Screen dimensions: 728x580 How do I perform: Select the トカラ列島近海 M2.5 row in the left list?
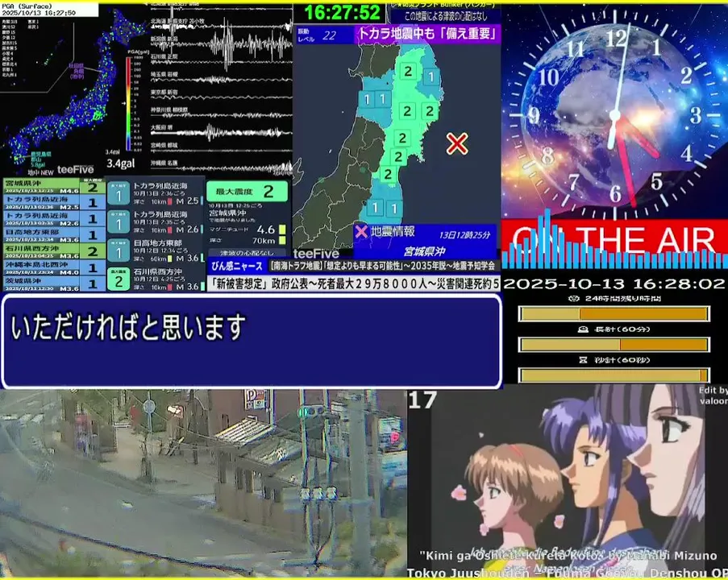pyautogui.click(x=54, y=203)
